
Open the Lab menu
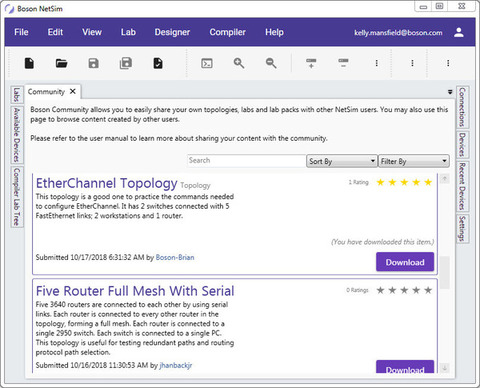point(128,32)
